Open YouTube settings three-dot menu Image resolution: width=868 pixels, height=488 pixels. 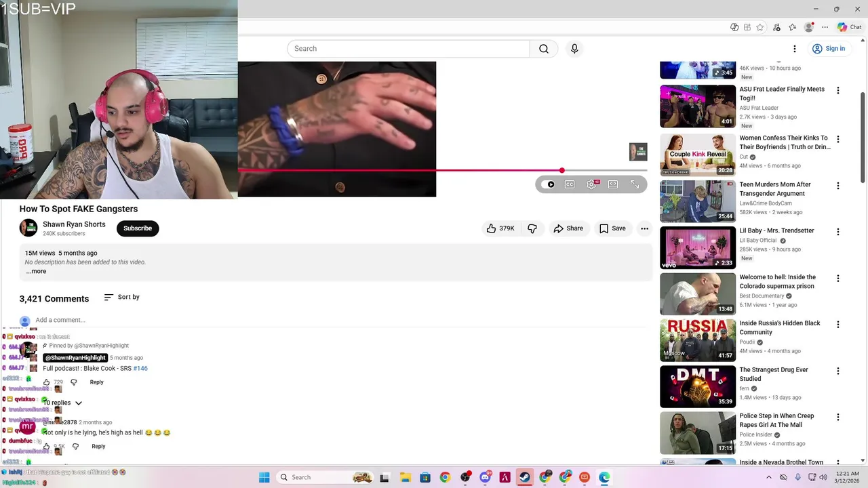click(x=795, y=49)
